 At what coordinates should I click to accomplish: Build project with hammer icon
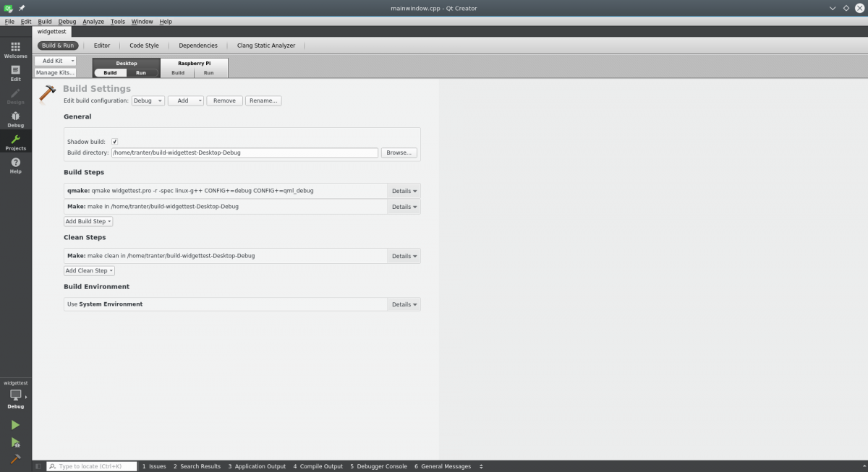pyautogui.click(x=15, y=459)
